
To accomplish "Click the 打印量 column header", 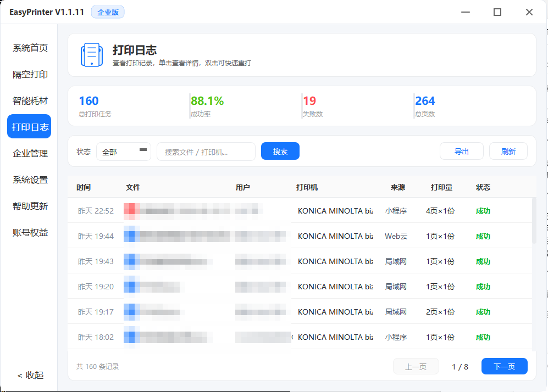I will tap(441, 187).
